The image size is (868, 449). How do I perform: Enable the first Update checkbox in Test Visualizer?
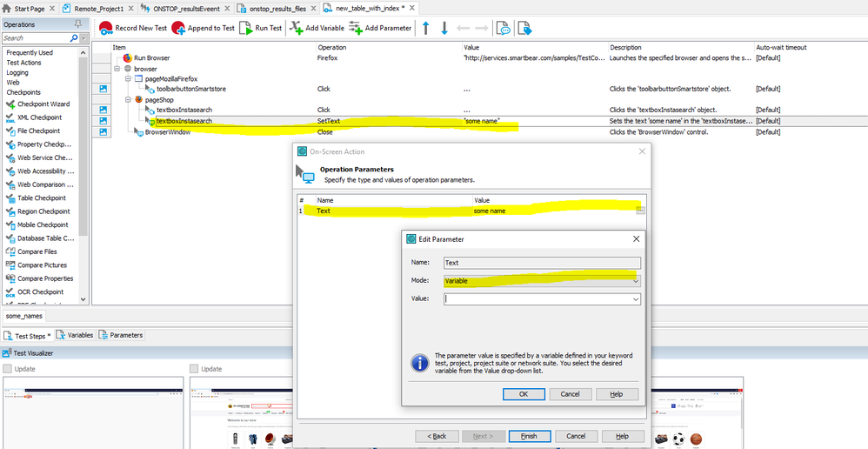[x=8, y=369]
